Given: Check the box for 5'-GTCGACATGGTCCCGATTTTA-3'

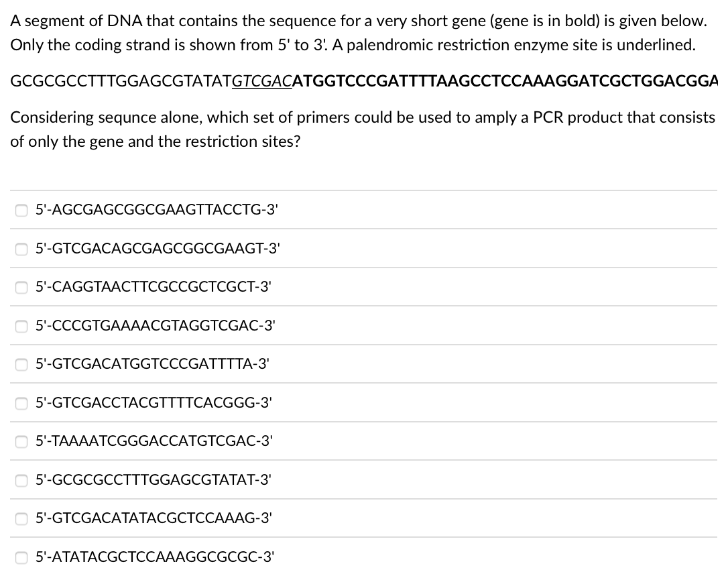Looking at the screenshot, I should pos(22,365).
